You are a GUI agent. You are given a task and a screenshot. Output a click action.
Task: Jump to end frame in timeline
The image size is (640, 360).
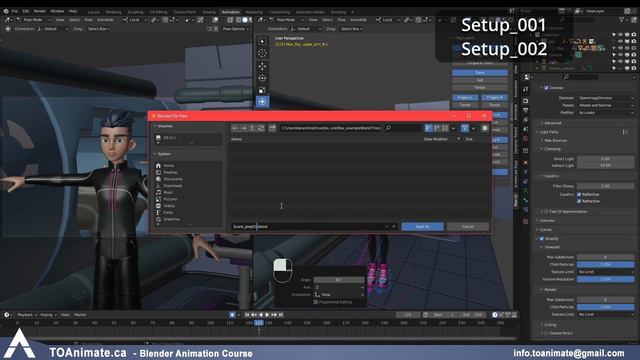point(281,315)
